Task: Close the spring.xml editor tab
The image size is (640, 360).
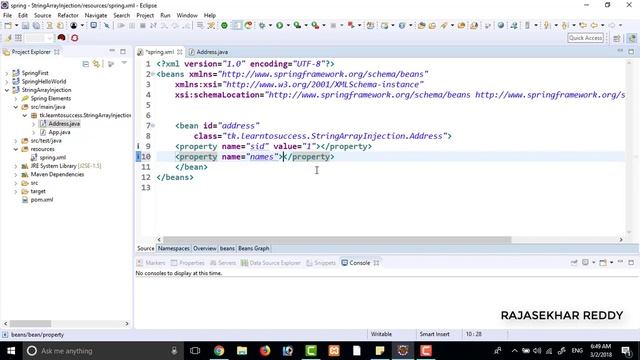Action: 180,52
